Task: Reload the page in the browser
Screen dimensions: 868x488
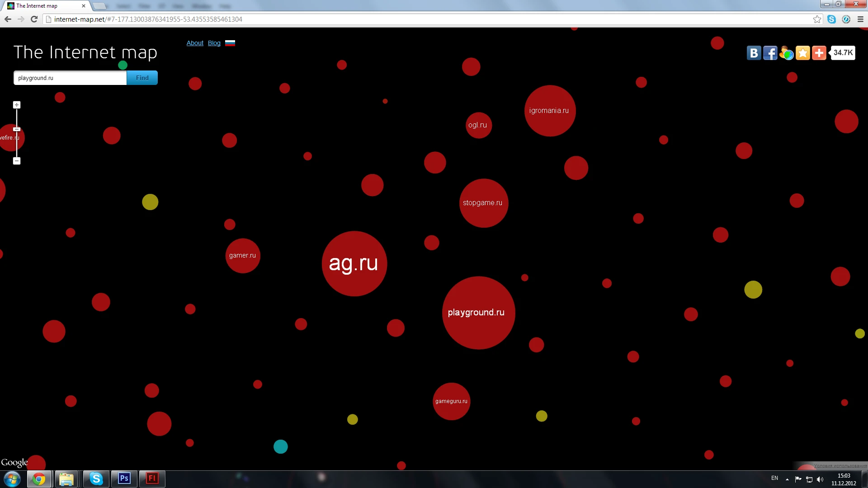Action: point(34,19)
